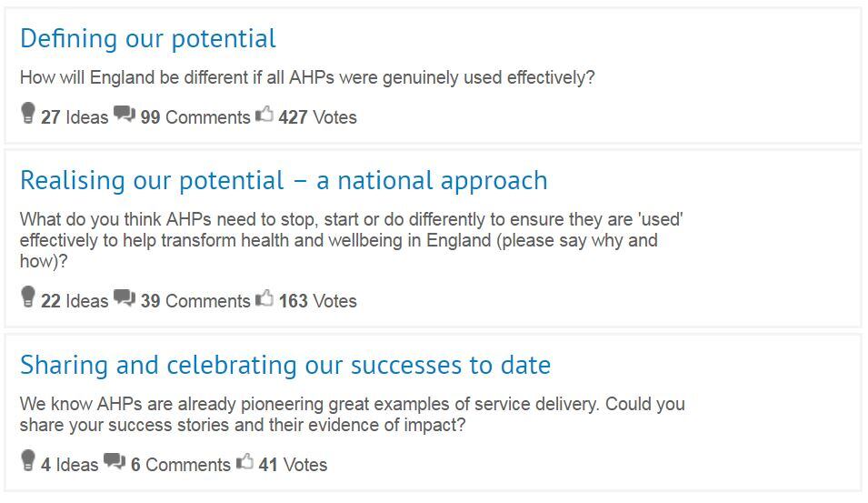
Task: Click the 27 Ideas count text
Action: (x=75, y=117)
